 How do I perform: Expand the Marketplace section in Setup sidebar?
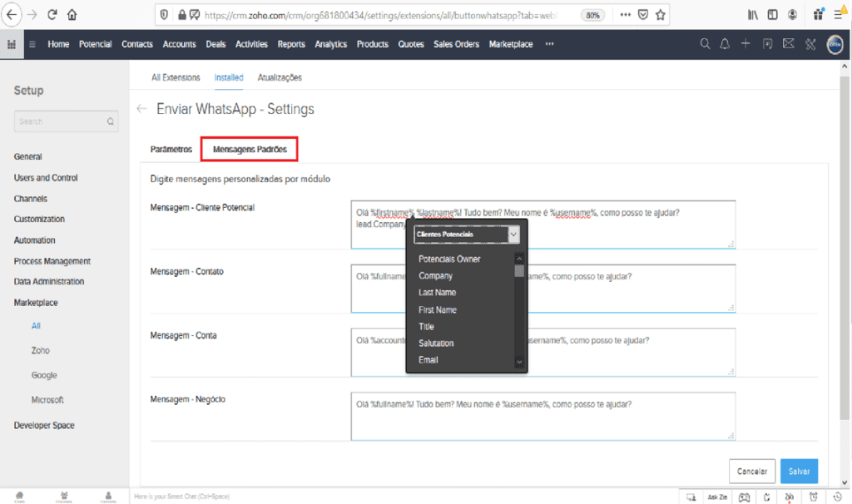(36, 303)
